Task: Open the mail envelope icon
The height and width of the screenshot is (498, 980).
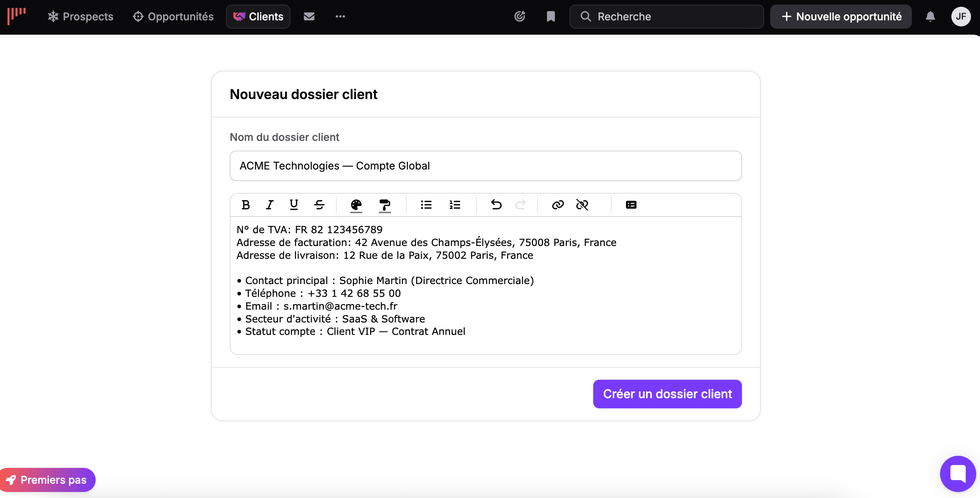Action: 309,16
